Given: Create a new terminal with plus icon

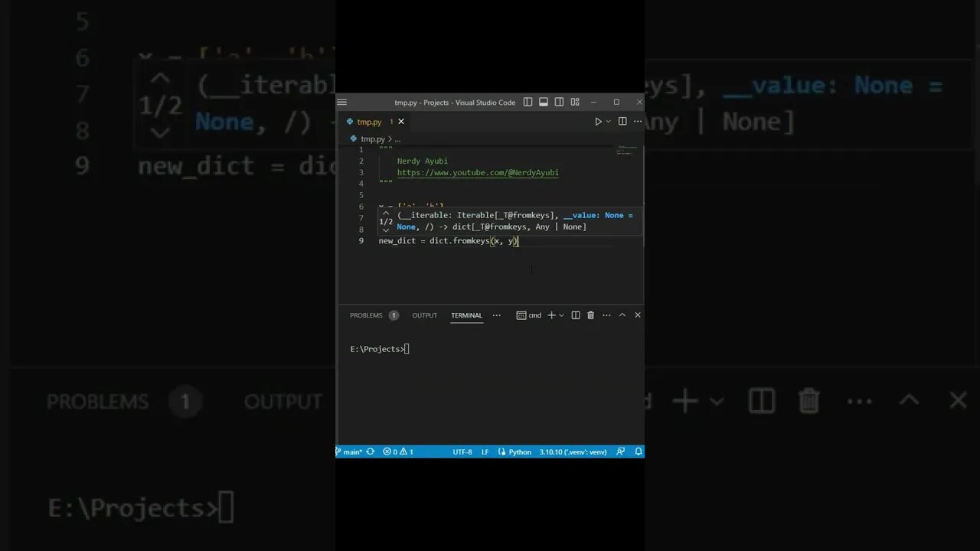Looking at the screenshot, I should [551, 315].
